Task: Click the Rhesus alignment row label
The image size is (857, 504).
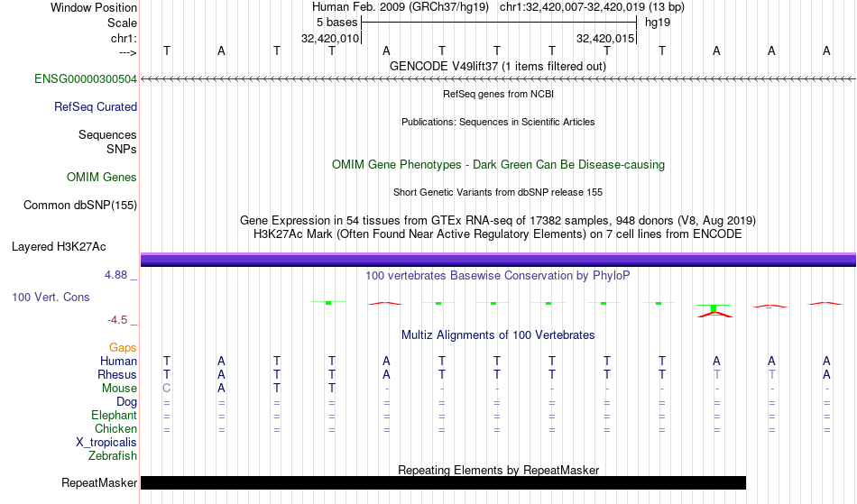Action: [117, 375]
